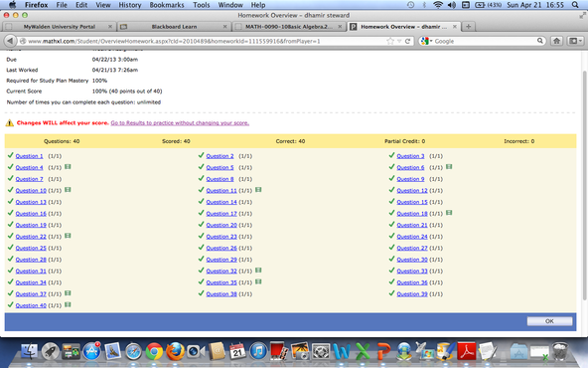This screenshot has width=588, height=368.
Task: Click the note icon beside Question 40
Action: 68,304
